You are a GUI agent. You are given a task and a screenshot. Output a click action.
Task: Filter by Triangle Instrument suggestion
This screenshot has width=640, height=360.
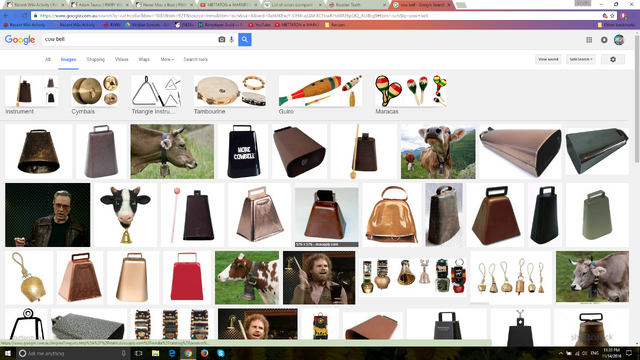[156, 95]
